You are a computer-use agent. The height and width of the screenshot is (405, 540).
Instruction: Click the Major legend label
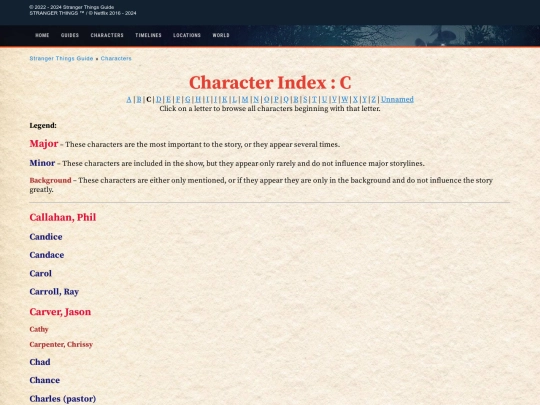(44, 143)
